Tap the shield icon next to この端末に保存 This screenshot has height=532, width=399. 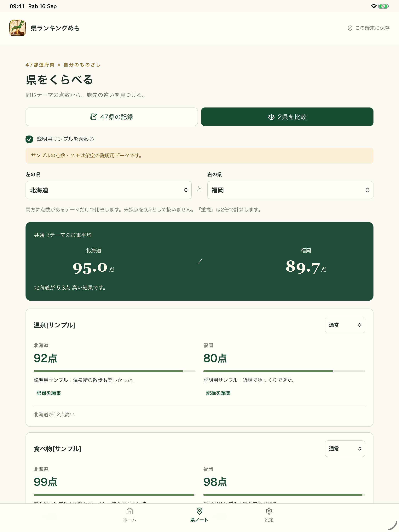(x=350, y=28)
